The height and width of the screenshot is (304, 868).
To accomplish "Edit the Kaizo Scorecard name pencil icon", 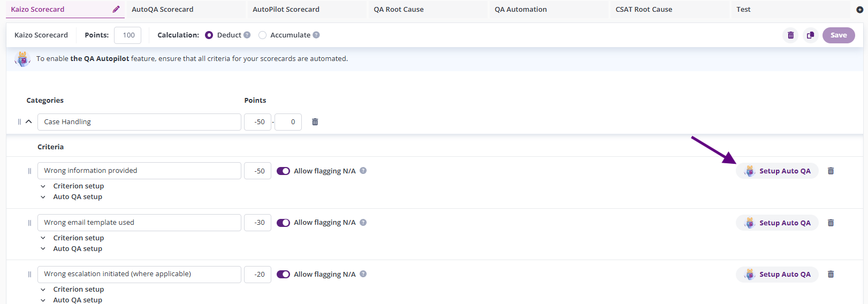I will [116, 9].
